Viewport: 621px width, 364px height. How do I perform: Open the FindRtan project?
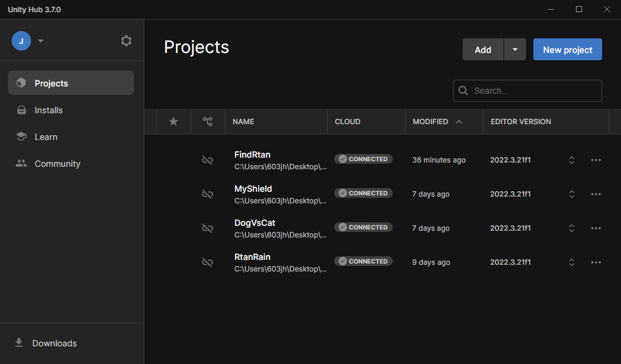tap(252, 155)
